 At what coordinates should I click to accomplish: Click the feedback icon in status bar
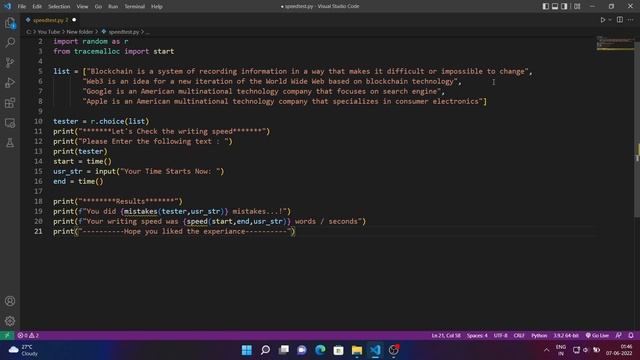coord(619,336)
